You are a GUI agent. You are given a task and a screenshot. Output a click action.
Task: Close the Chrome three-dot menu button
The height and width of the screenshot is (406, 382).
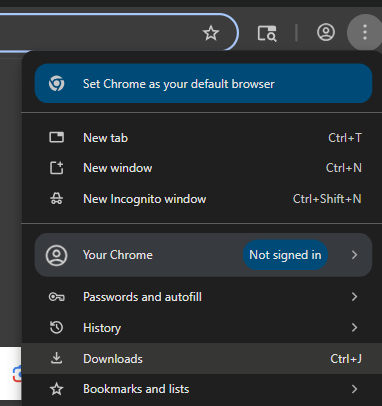[365, 32]
